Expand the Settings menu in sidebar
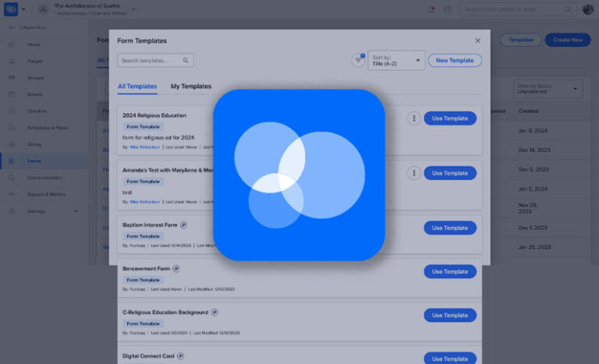Screen dimensions: 599x364 coord(76,211)
